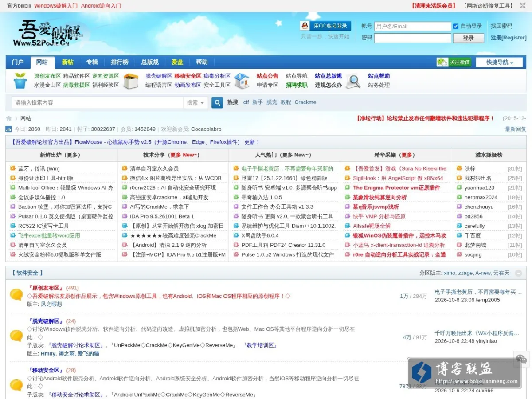The width and height of the screenshot is (532, 399).
Task: Click the chat bubble icon for 原创发布区
Action: click(x=16, y=294)
